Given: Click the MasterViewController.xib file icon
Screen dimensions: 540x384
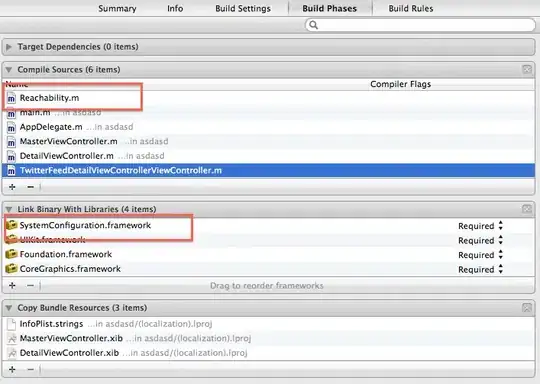Looking at the screenshot, I should coord(12,339).
